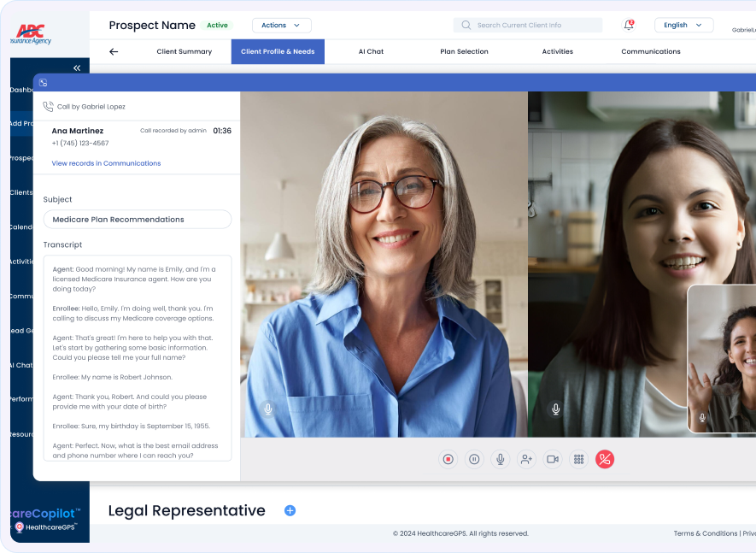The image size is (756, 553).
Task: Go back using the left arrow
Action: pyautogui.click(x=114, y=52)
